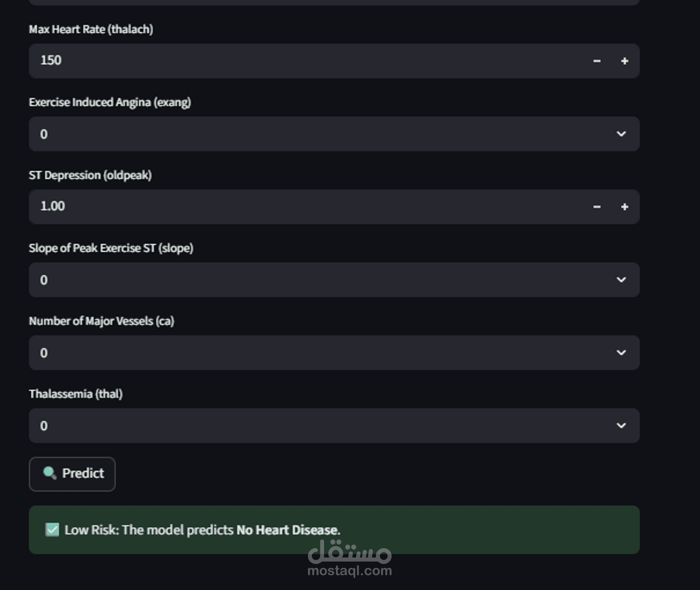Decrease Max Heart Rate with minus icon
The height and width of the screenshot is (590, 700).
click(597, 61)
